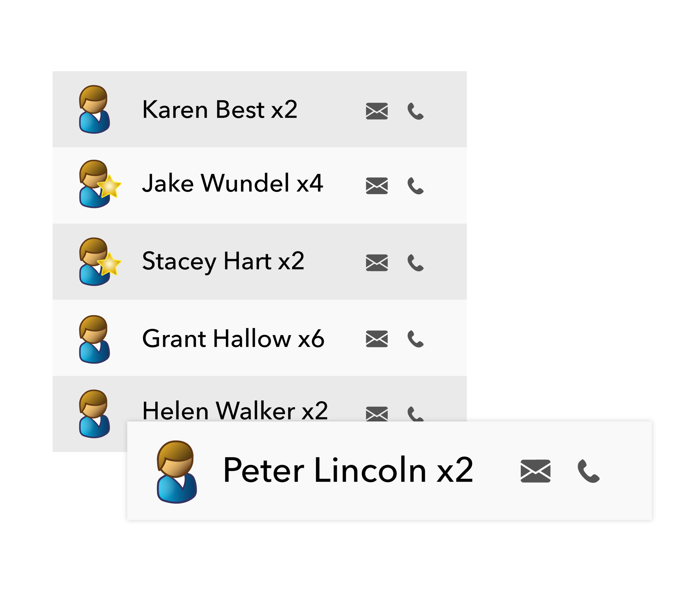
Task: Select Stacey Hart's starred avatar
Action: click(99, 262)
